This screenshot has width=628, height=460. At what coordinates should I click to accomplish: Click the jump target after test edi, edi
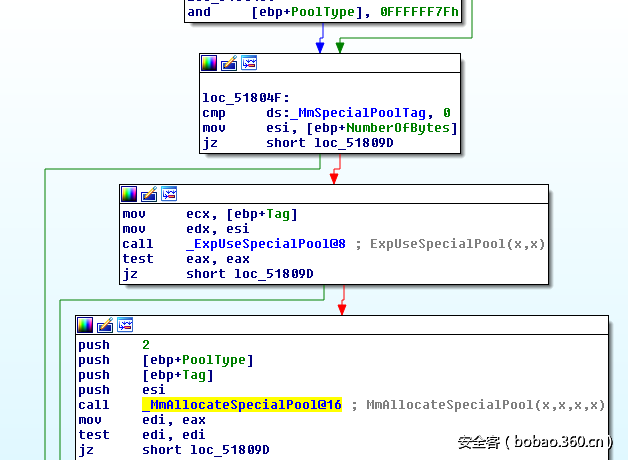[x=230, y=450]
